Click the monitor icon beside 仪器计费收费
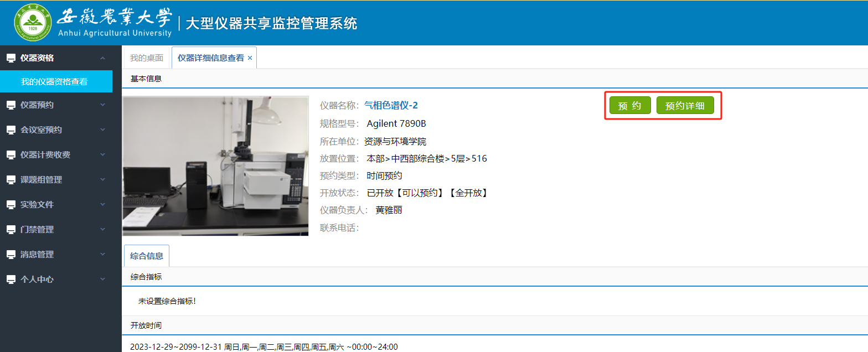This screenshot has width=868, height=352. (x=11, y=155)
